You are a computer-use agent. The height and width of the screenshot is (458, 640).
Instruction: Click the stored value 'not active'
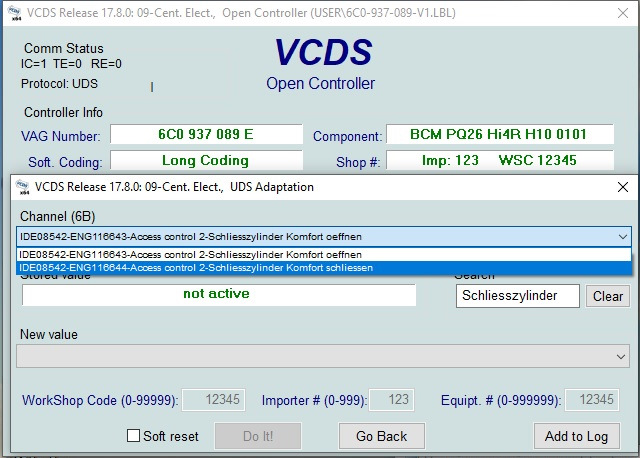tap(219, 294)
